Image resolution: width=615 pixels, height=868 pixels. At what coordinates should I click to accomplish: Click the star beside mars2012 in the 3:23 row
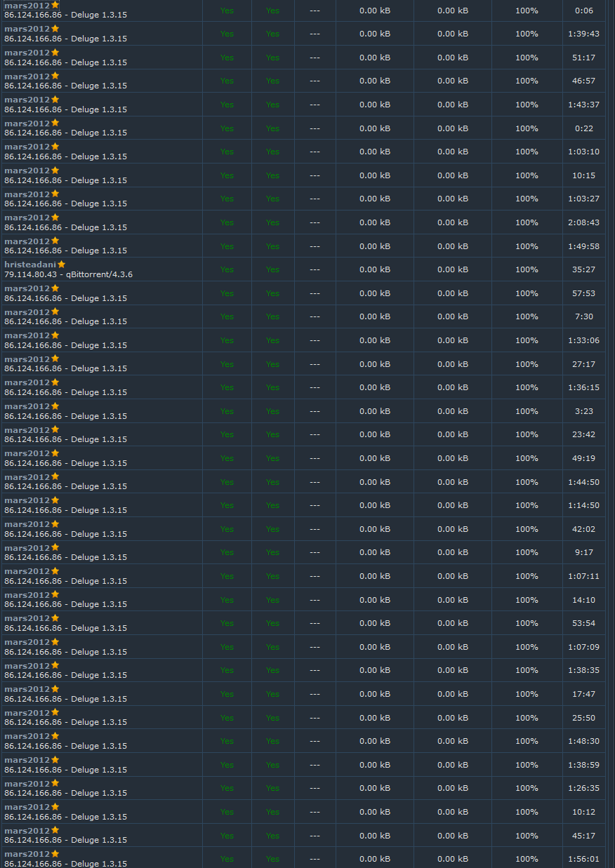pyautogui.click(x=55, y=406)
